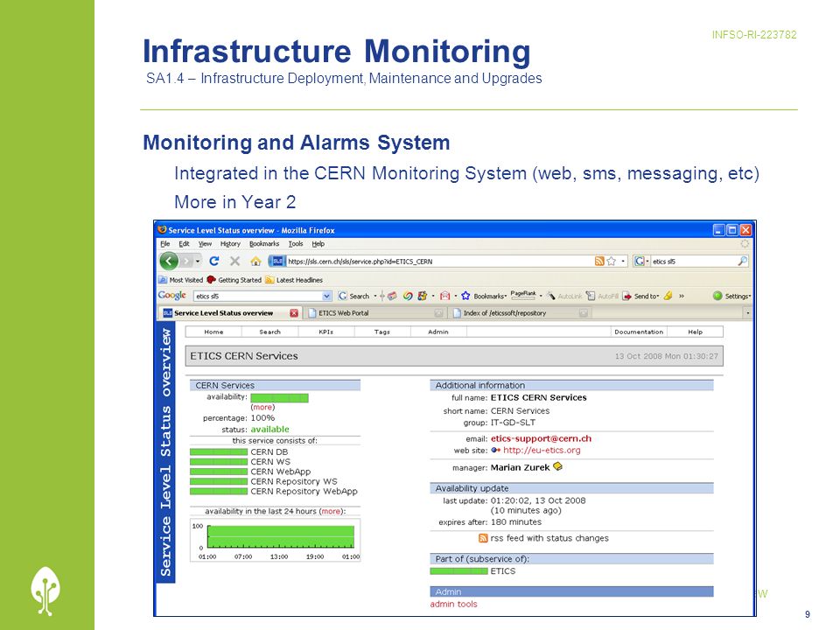Click CERN Repository WS subservice entry
Screen dimensions: 840x630
click(294, 481)
